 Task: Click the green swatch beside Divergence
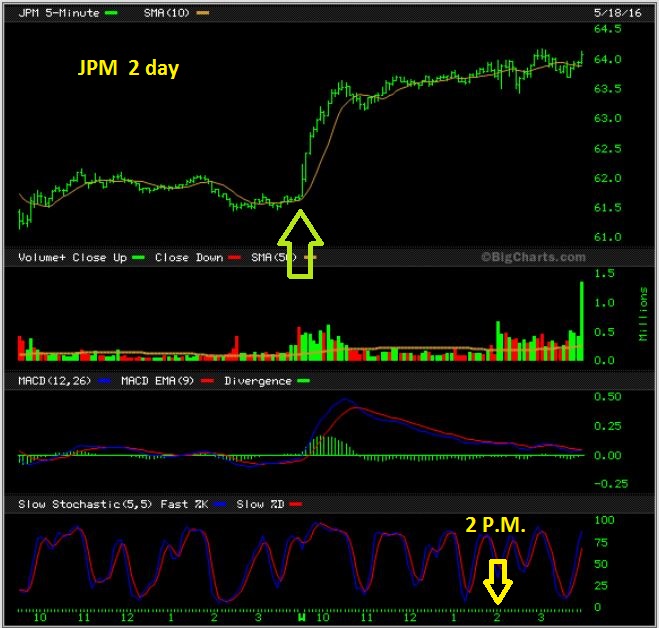[x=303, y=381]
